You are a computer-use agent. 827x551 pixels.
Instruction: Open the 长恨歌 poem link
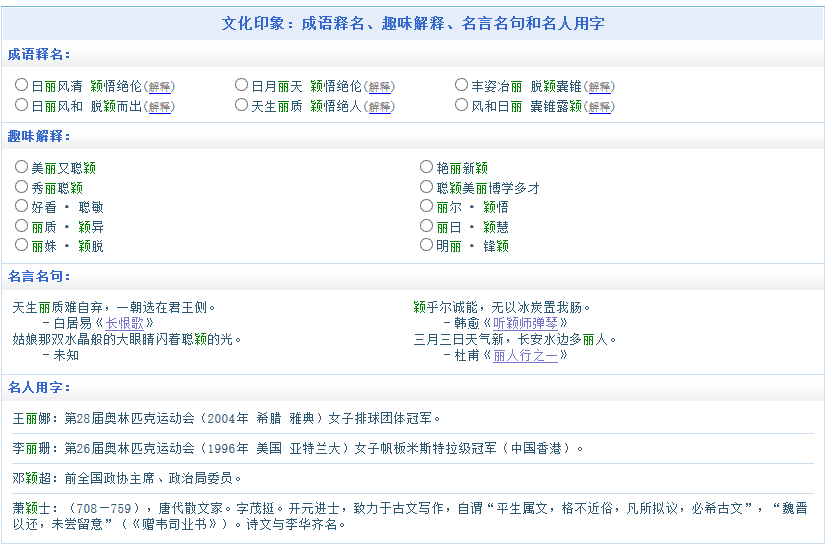125,323
